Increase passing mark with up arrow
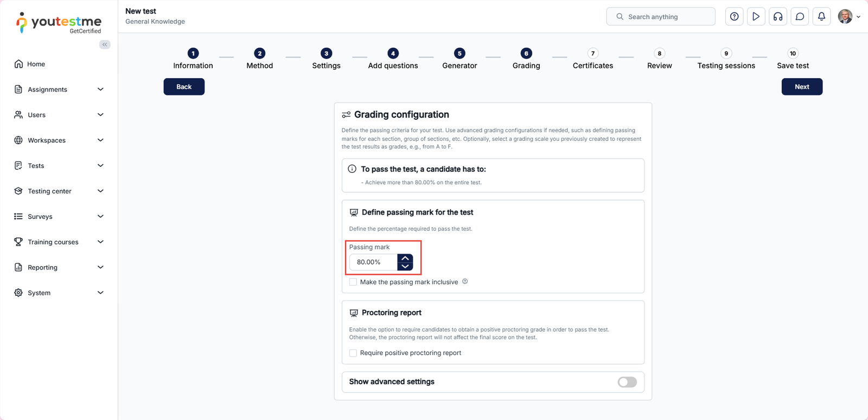 click(405, 259)
